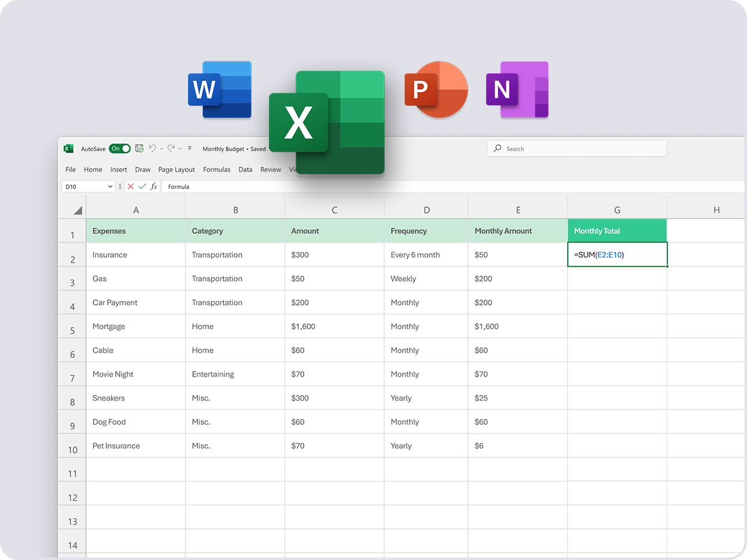
Task: Click the large Excel app logo
Action: point(326,123)
